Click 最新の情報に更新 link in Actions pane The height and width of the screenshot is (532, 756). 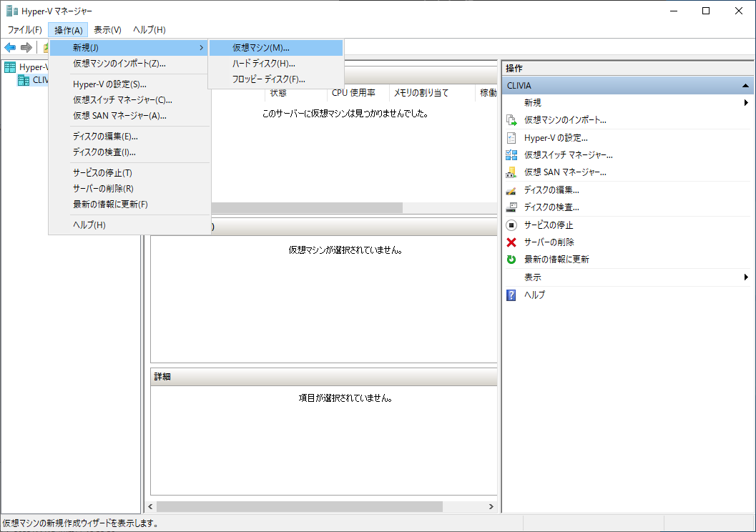coord(556,260)
